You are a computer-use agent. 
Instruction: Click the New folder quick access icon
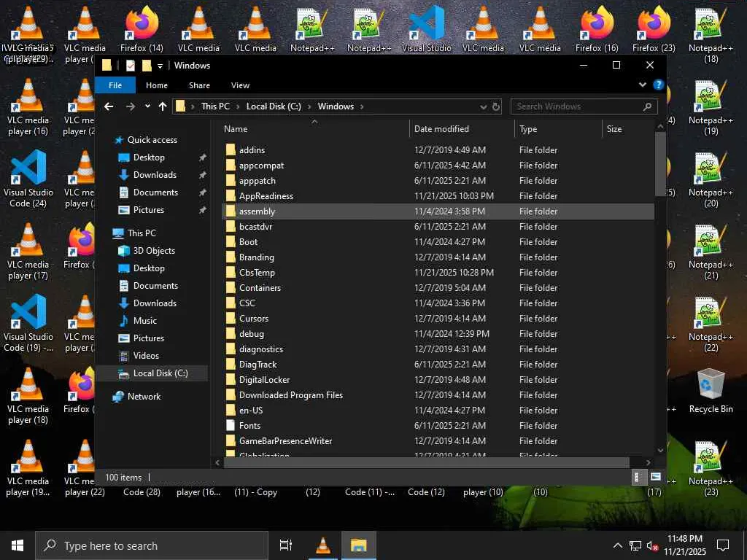click(x=147, y=66)
